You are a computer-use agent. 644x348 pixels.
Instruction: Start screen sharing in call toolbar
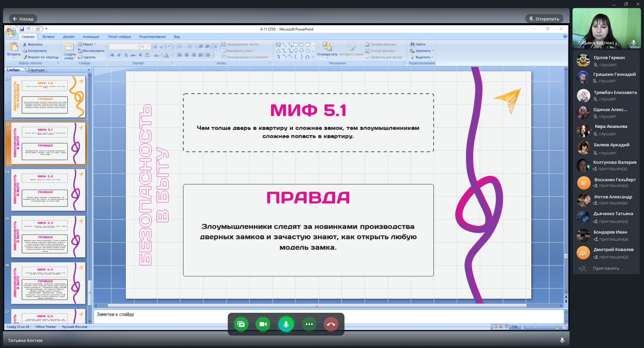tap(241, 324)
